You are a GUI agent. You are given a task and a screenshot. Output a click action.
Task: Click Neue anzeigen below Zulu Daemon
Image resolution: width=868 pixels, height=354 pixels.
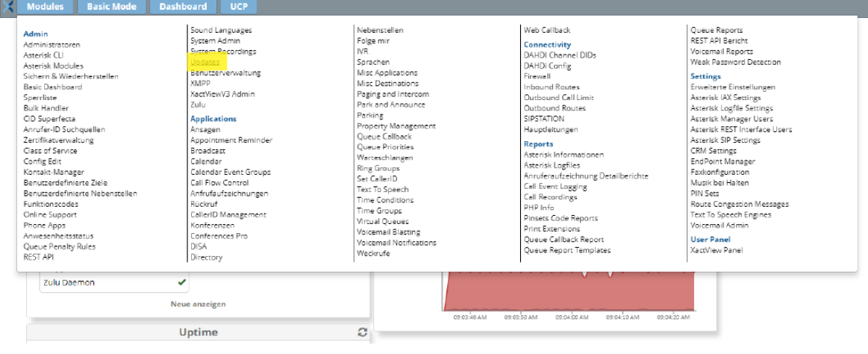(x=198, y=304)
